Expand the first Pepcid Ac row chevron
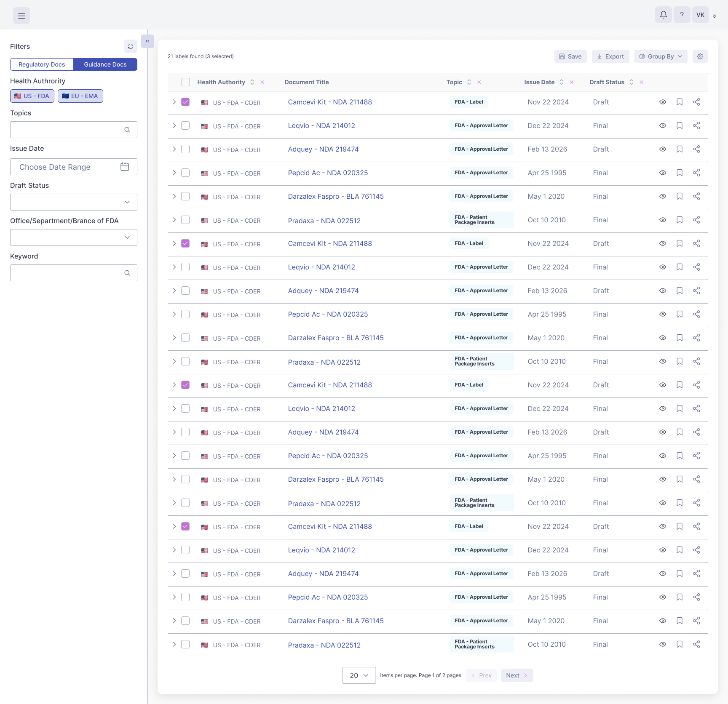The width and height of the screenshot is (728, 704). (x=174, y=173)
